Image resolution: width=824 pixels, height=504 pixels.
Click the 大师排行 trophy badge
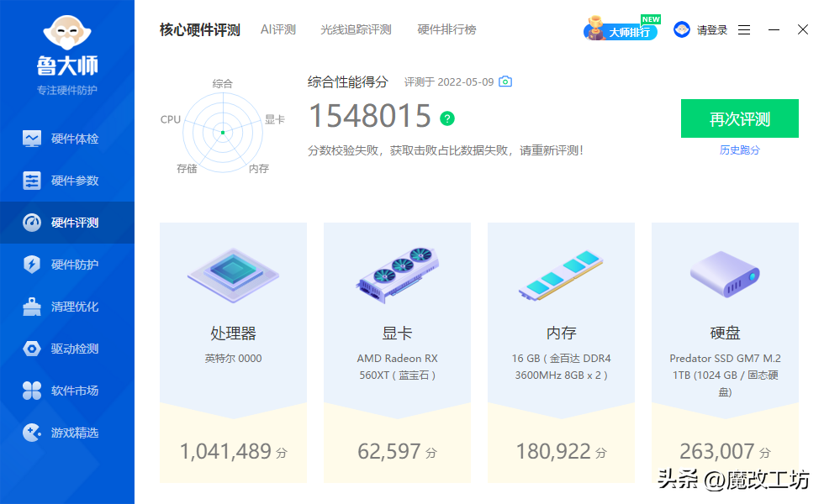[621, 30]
